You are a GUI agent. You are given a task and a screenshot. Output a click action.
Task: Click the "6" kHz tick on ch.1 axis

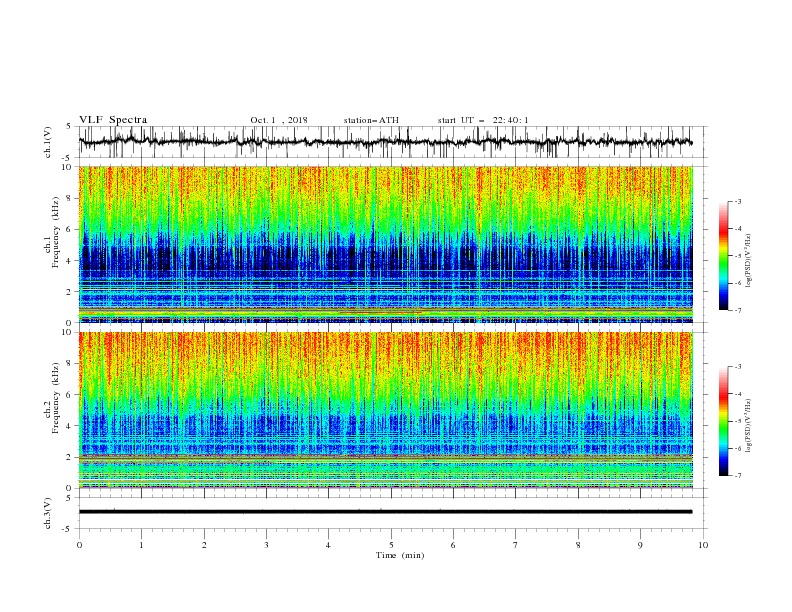tap(70, 229)
